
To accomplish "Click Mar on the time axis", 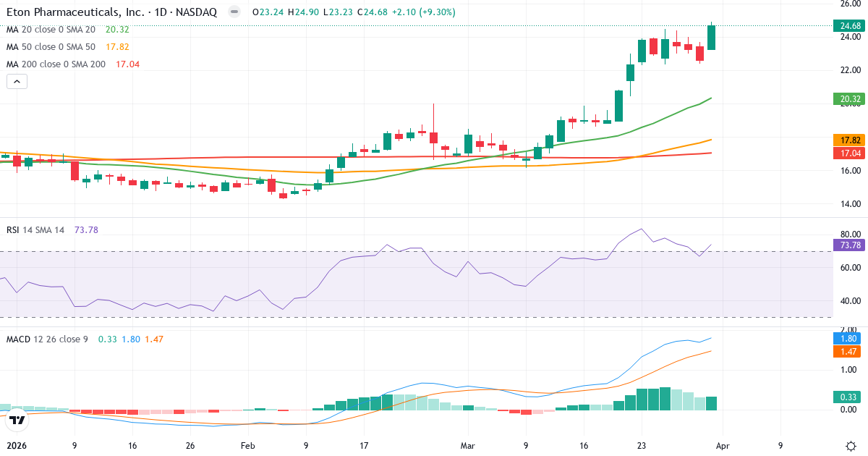I will click(x=467, y=447).
